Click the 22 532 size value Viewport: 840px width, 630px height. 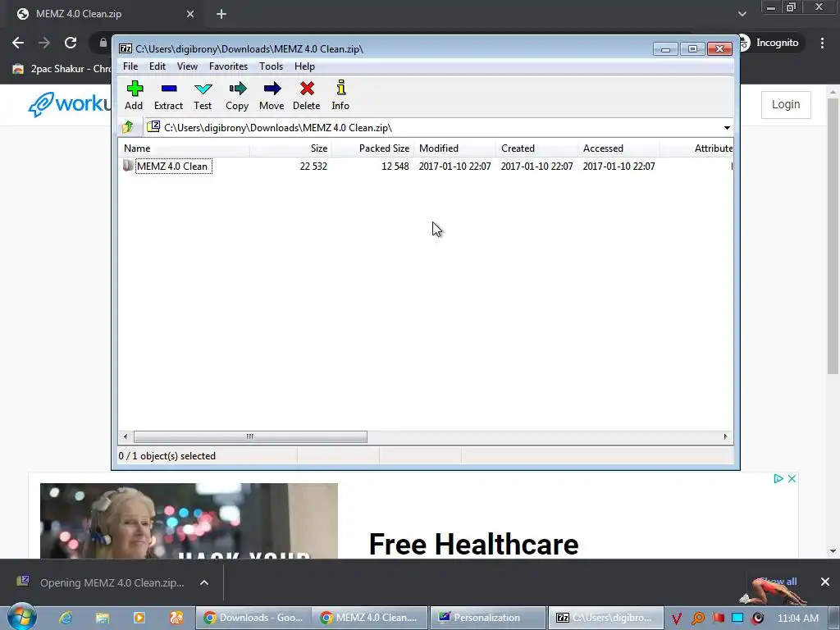click(x=313, y=166)
